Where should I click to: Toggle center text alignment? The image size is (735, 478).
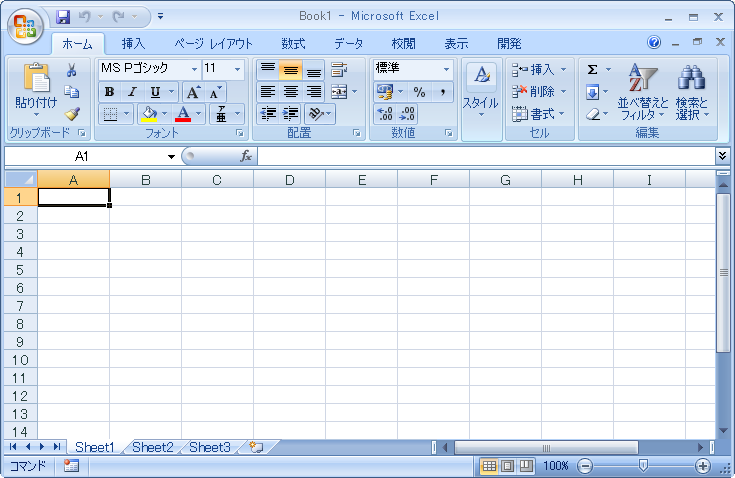point(291,92)
